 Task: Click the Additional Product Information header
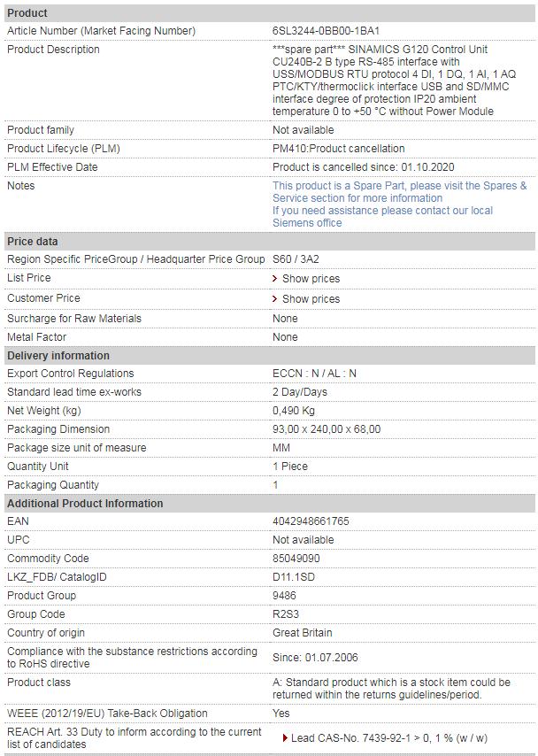click(x=85, y=504)
